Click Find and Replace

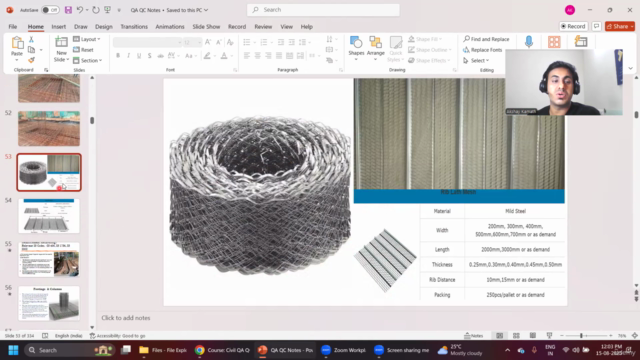486,39
